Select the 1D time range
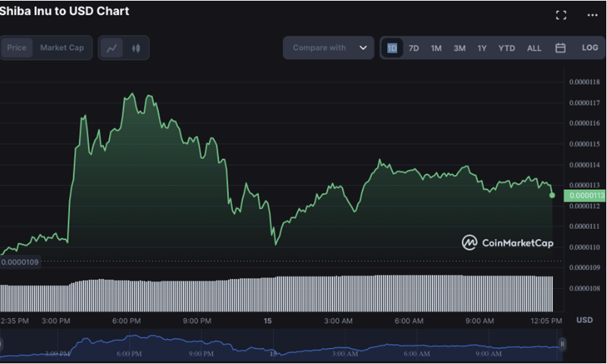607x364 pixels. (x=392, y=48)
